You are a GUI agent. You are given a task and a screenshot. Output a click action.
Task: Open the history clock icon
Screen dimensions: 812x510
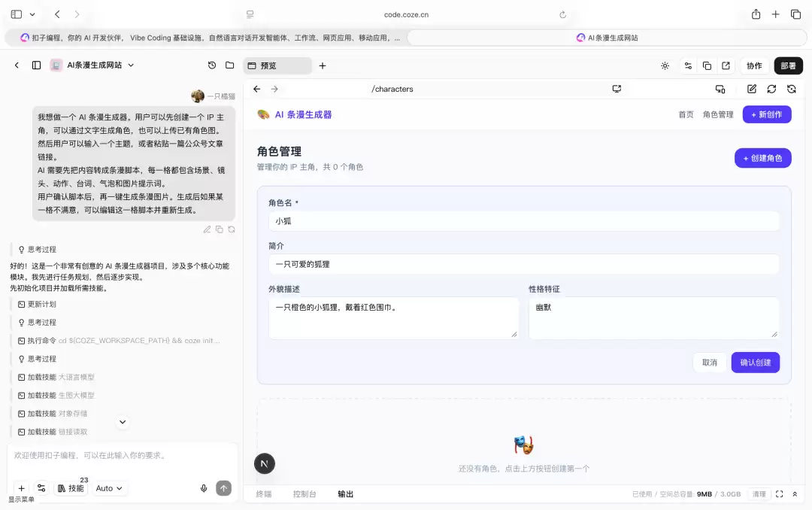tap(212, 65)
